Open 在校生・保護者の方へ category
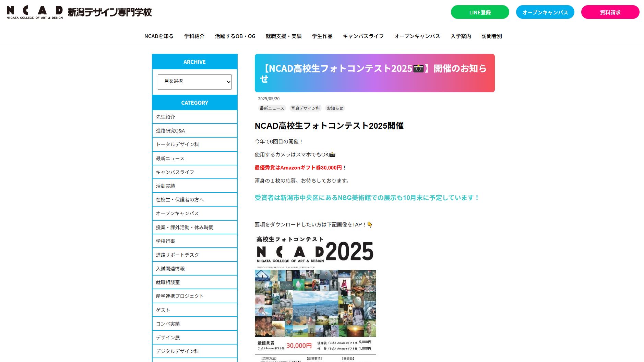Image resolution: width=644 pixels, height=362 pixels. tap(194, 200)
